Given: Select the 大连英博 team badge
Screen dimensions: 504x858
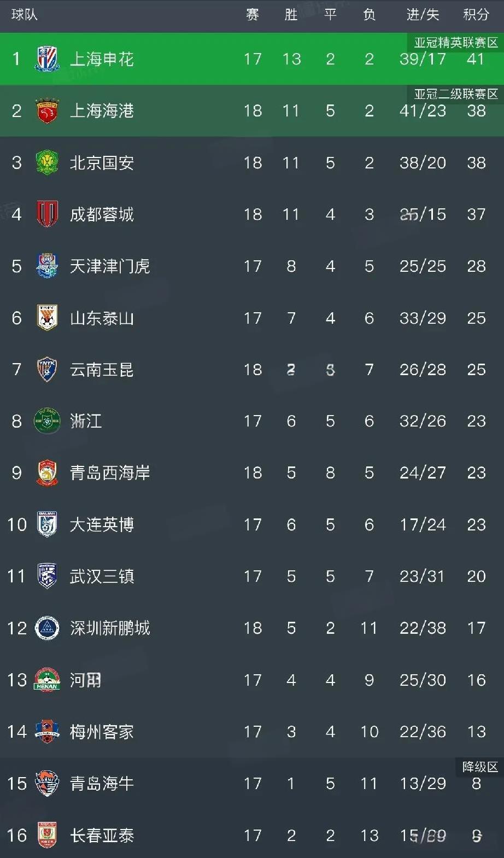Looking at the screenshot, I should [47, 524].
